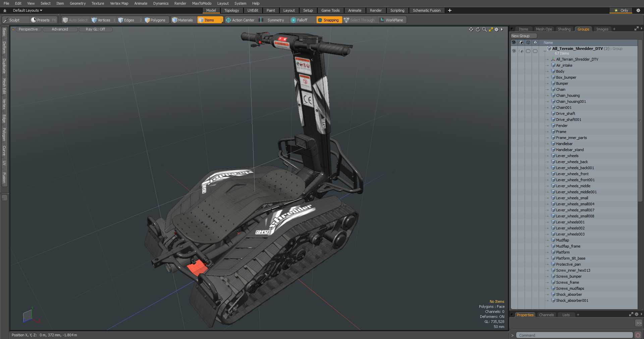
Task: Expand the Groups panel with diagonal arrows icon
Action: tap(636, 29)
